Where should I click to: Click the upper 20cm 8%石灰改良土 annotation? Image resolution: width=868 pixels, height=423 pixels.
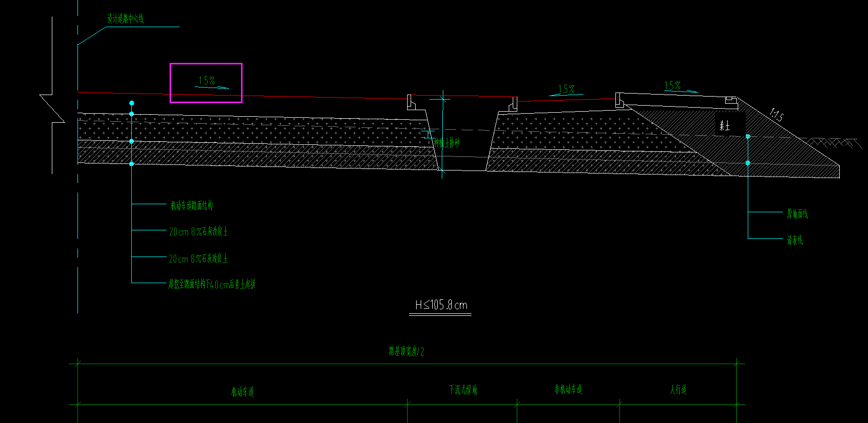coord(198,231)
